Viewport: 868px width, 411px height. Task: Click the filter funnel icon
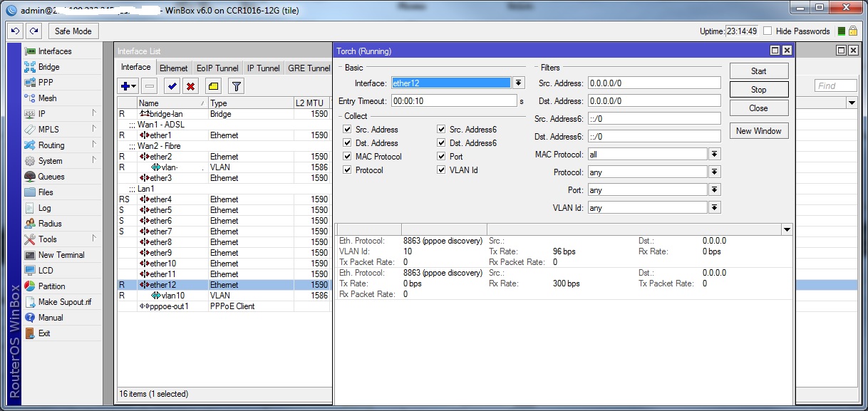coord(236,86)
